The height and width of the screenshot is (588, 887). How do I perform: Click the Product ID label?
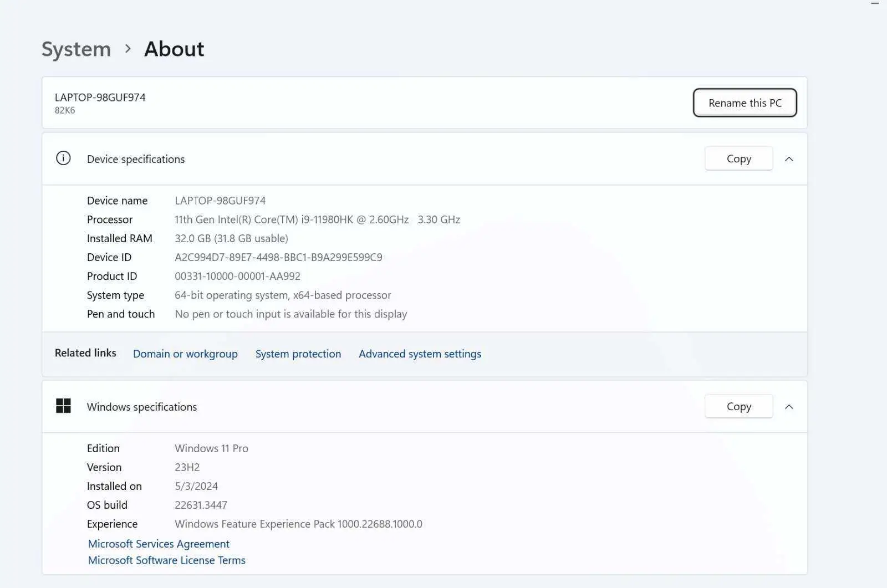112,276
